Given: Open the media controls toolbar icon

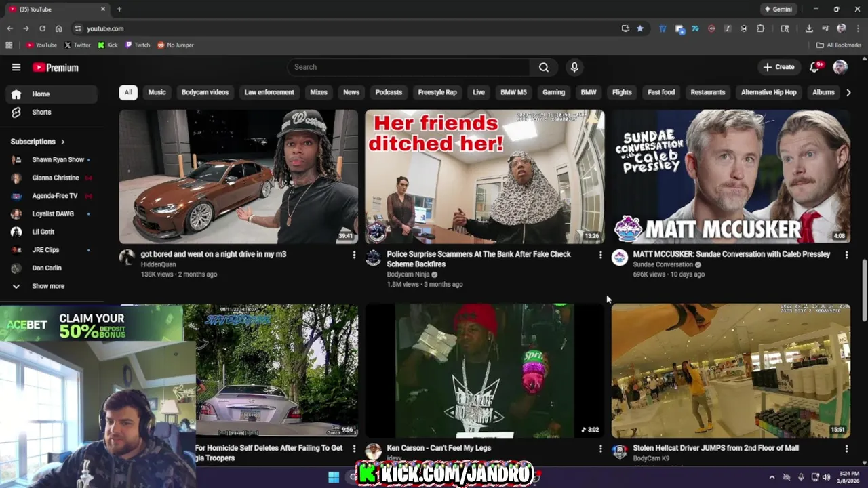Looking at the screenshot, I should pos(825,28).
